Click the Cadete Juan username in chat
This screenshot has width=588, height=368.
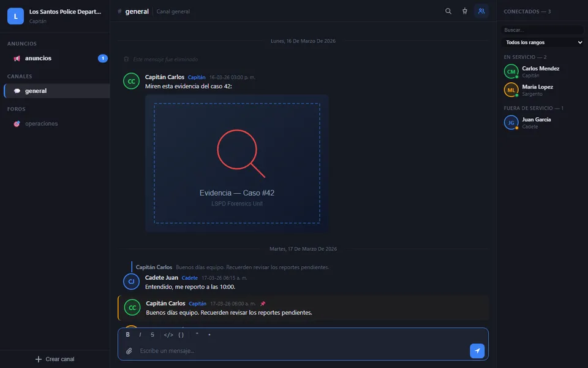click(x=162, y=277)
